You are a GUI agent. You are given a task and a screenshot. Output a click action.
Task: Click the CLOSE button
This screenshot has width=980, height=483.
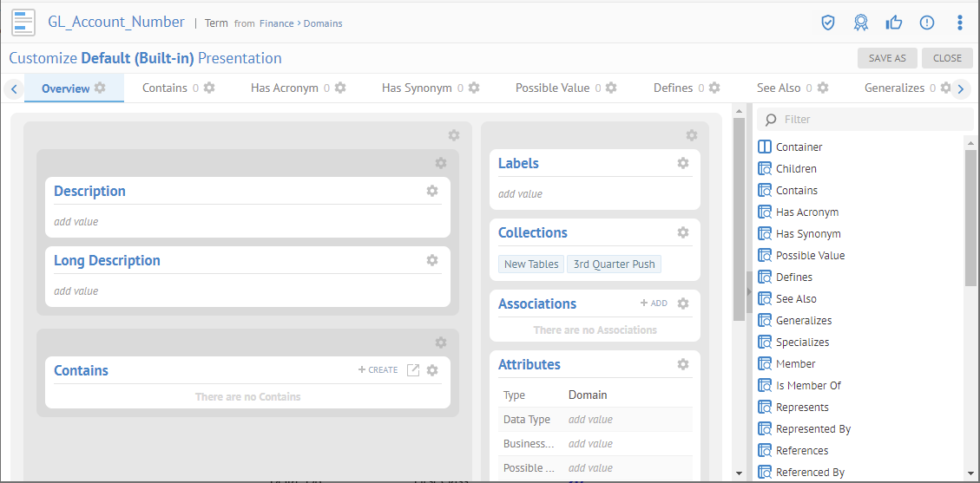point(947,58)
